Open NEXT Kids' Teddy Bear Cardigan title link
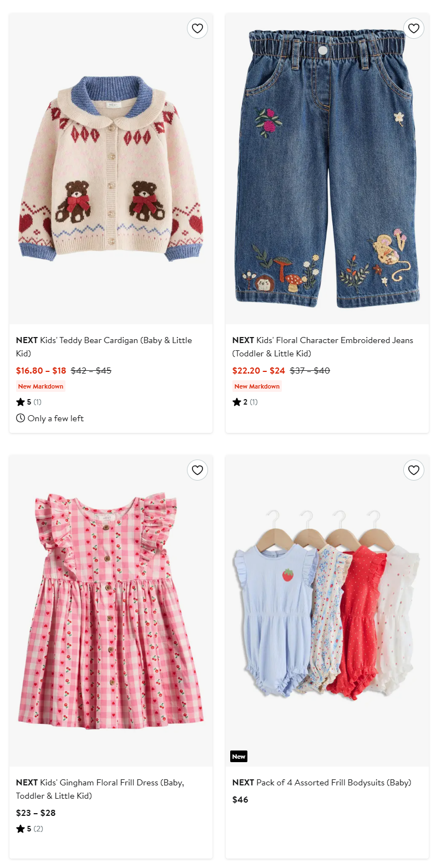This screenshot has height=868, width=441. (x=104, y=347)
